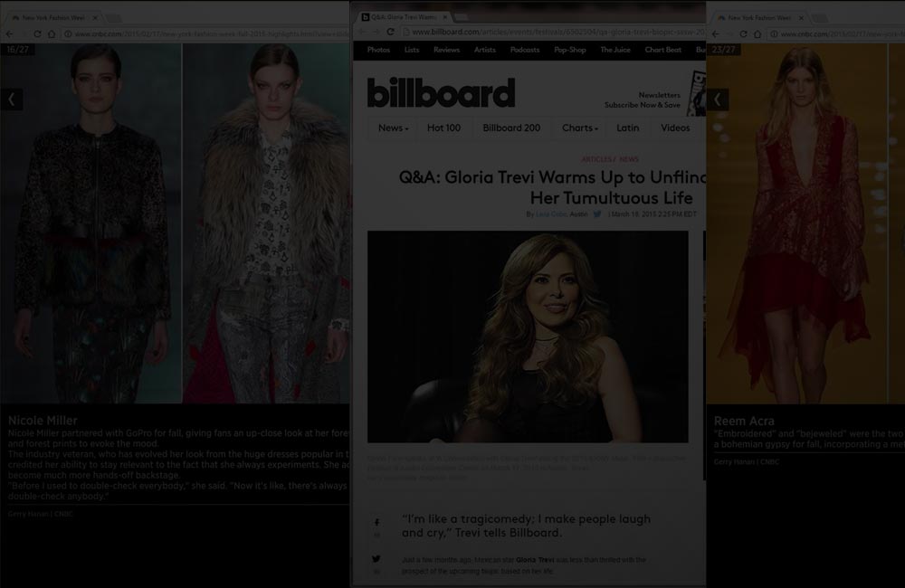Viewport: 905px width, 588px height.
Task: Expand the Charts dropdown on Billboard
Action: point(580,128)
